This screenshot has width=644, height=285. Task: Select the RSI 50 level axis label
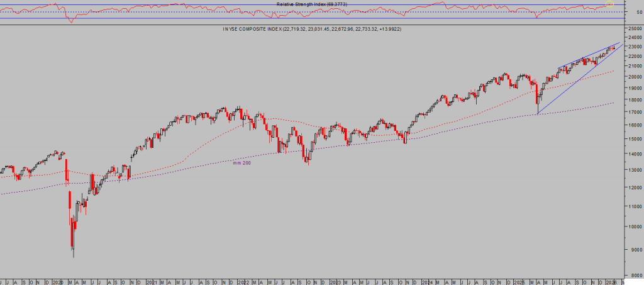tap(631, 12)
